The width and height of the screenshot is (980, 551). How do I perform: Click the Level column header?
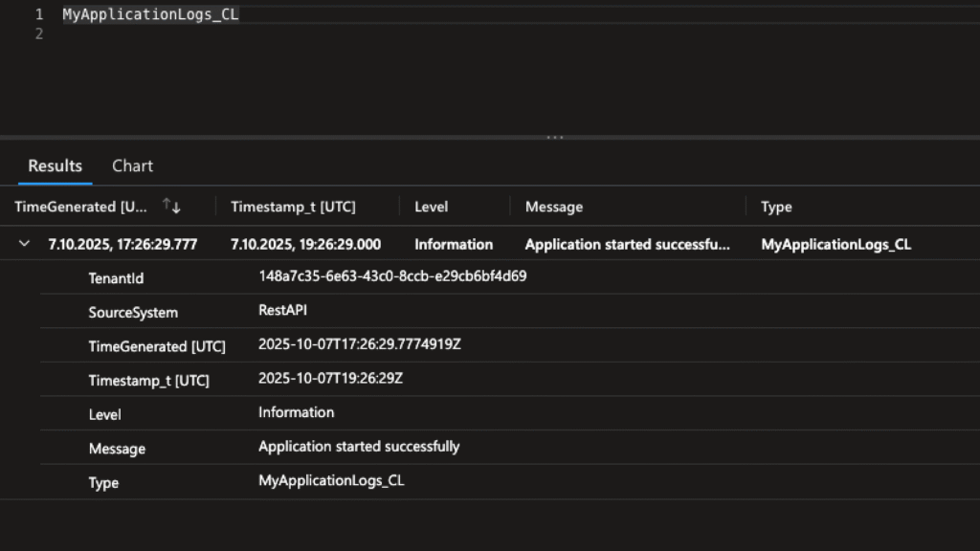point(431,207)
